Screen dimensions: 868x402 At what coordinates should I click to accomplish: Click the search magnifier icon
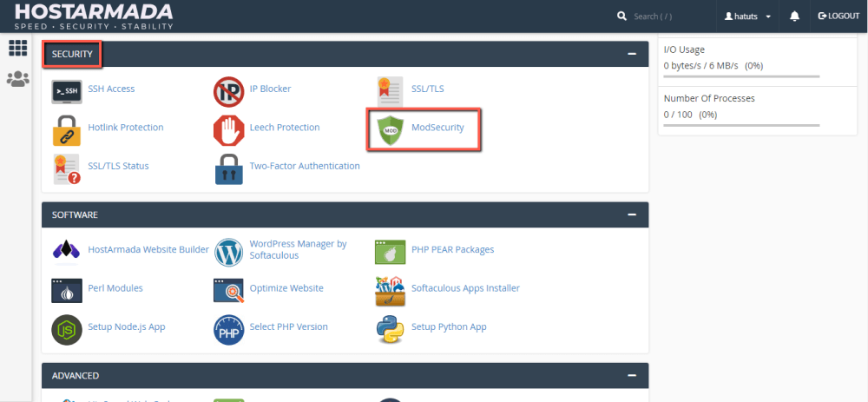coord(621,16)
